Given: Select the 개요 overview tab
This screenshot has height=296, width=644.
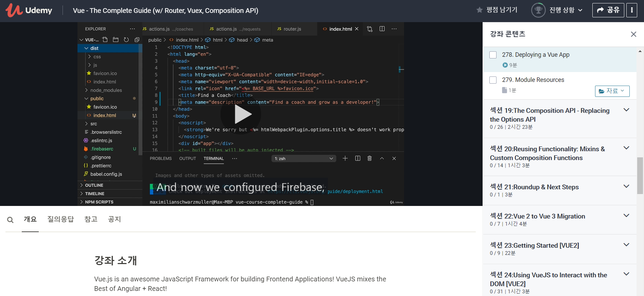Looking at the screenshot, I should (30, 219).
